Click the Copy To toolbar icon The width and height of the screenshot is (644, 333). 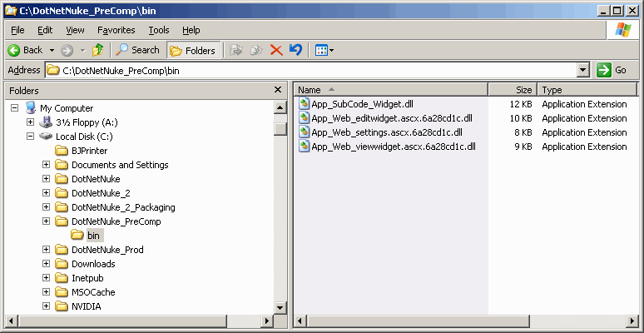256,50
